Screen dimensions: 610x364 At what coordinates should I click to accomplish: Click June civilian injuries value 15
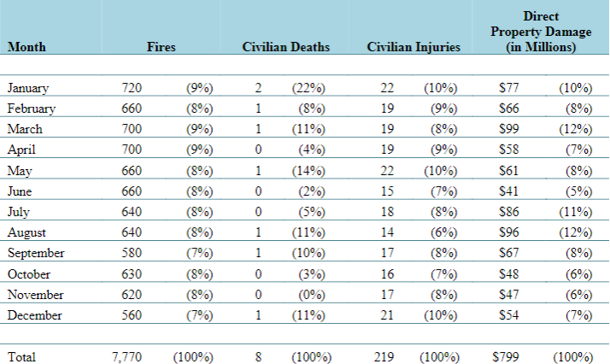click(x=387, y=191)
